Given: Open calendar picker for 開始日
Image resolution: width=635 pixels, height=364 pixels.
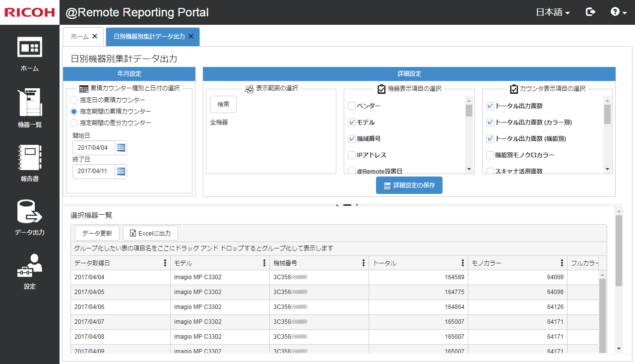Looking at the screenshot, I should 121,147.
